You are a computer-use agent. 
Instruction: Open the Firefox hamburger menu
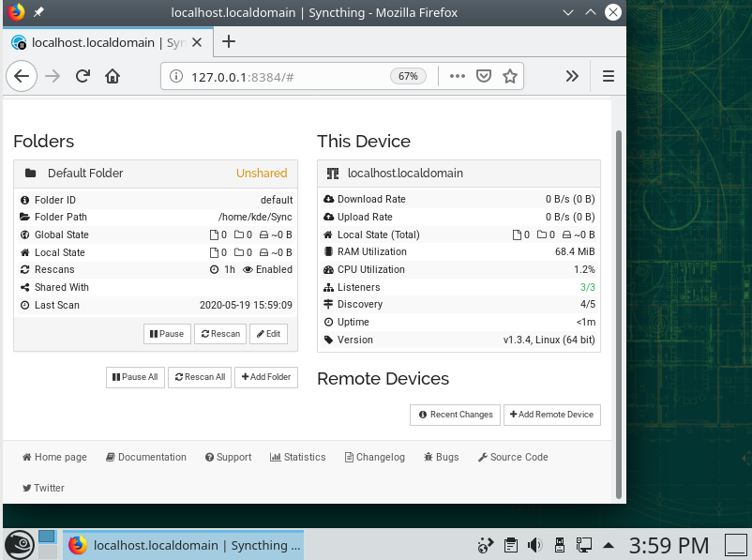tap(608, 77)
